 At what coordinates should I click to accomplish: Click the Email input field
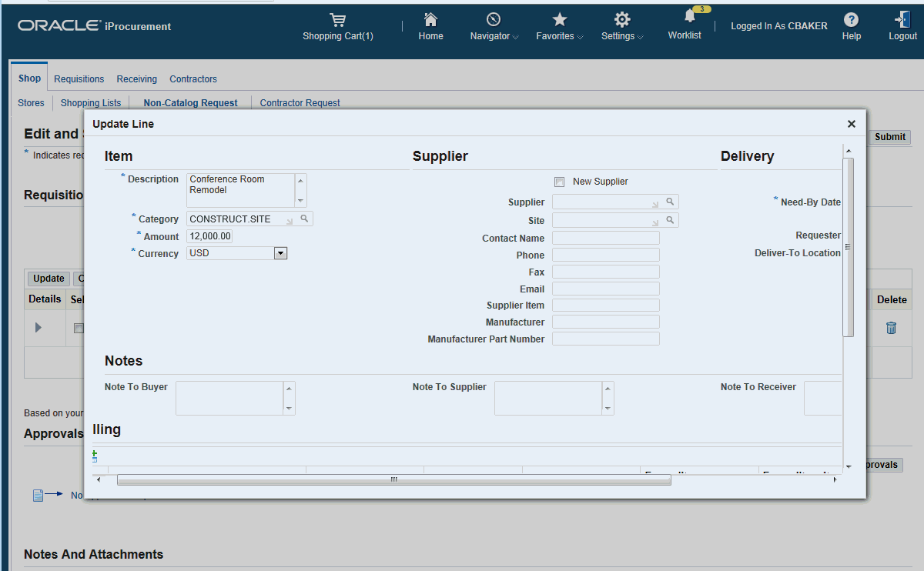(x=606, y=289)
